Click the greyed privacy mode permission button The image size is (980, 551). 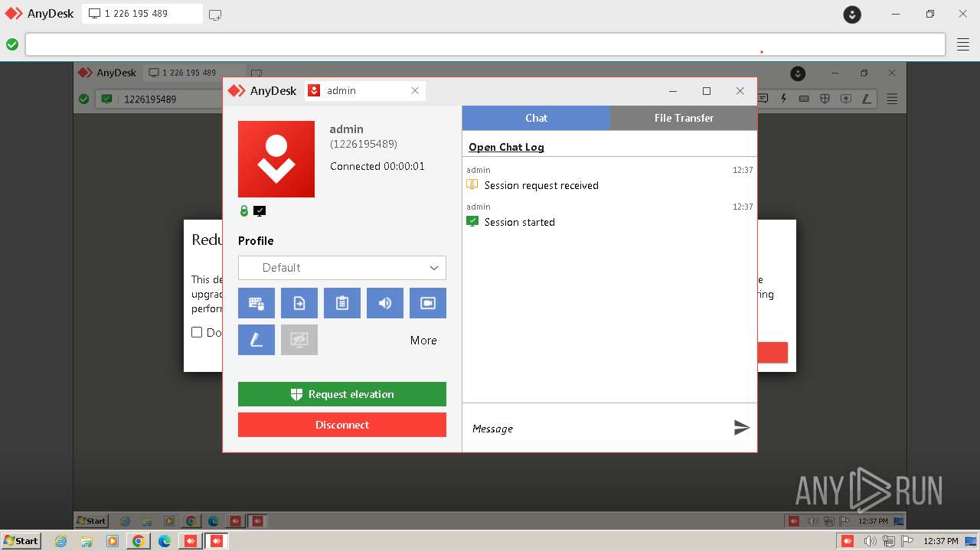[299, 340]
